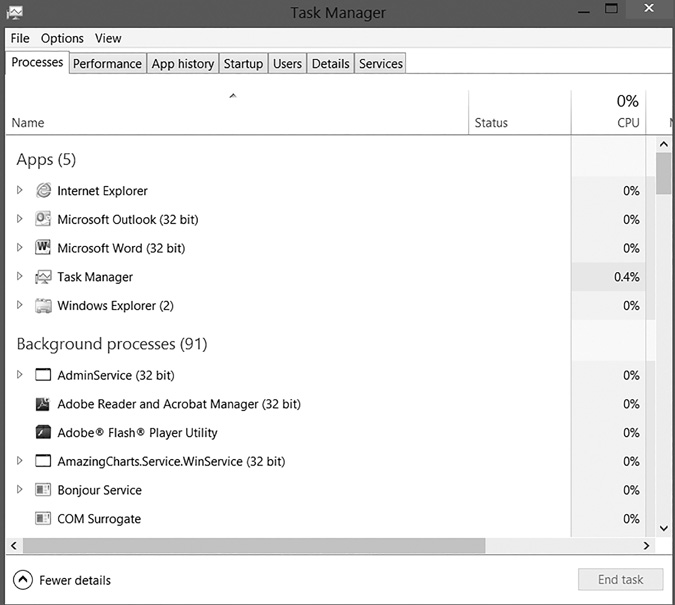The image size is (675, 605).
Task: Click the AmazingCharts.Service.WinService icon
Action: point(43,461)
